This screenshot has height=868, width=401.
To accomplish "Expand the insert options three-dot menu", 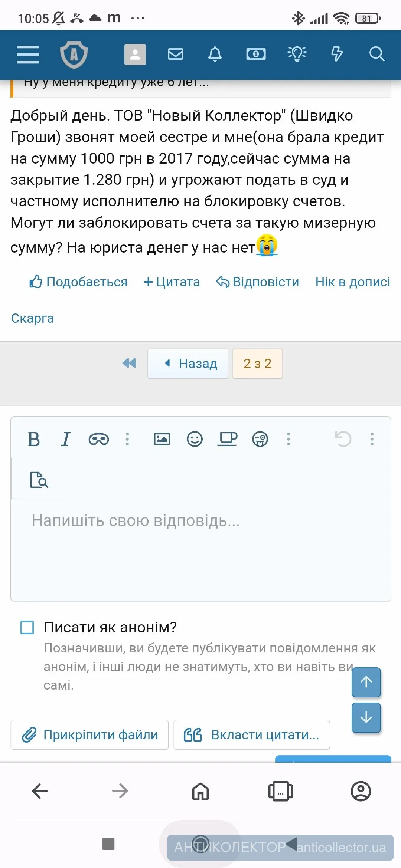I will tap(288, 439).
